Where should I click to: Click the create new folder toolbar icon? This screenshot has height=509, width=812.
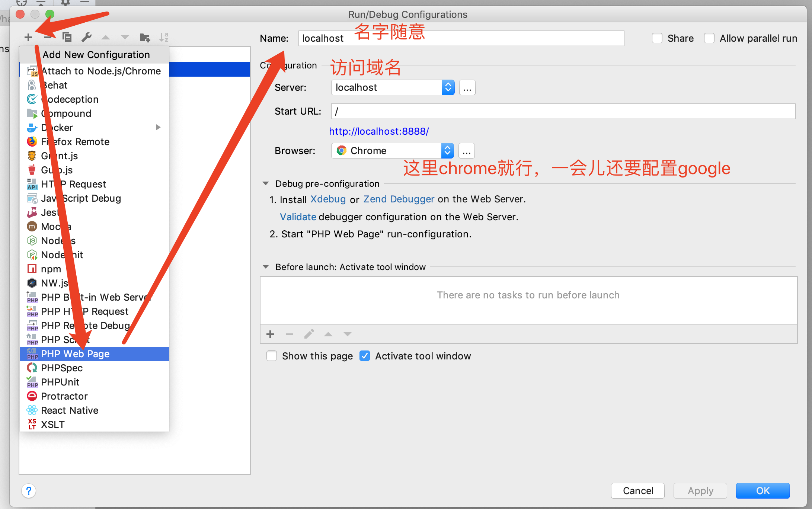coord(144,37)
